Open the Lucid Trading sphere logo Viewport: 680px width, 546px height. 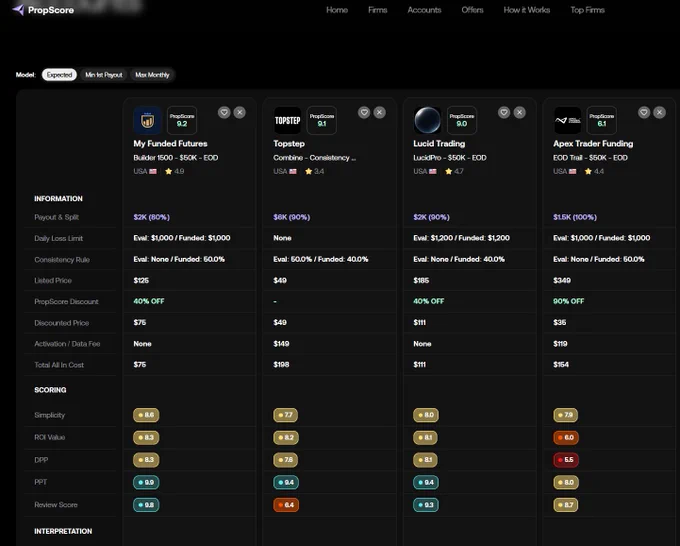427,120
